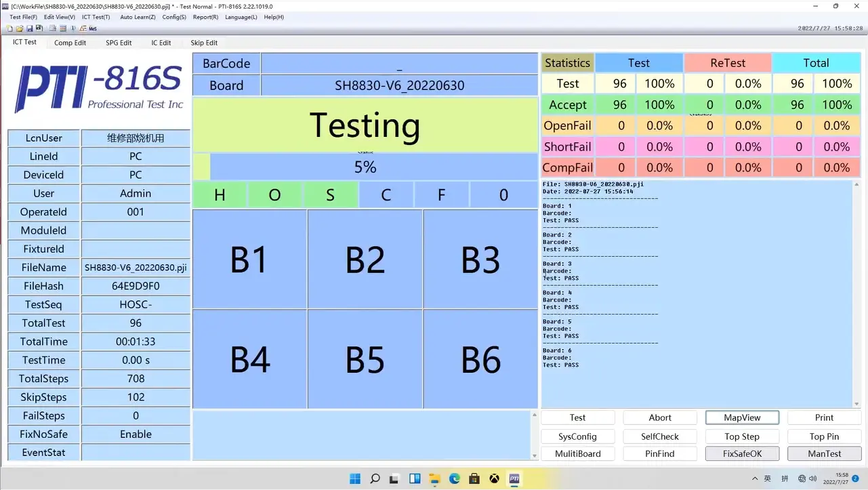Open Microsoft Edge from the taskbar

pyautogui.click(x=455, y=479)
